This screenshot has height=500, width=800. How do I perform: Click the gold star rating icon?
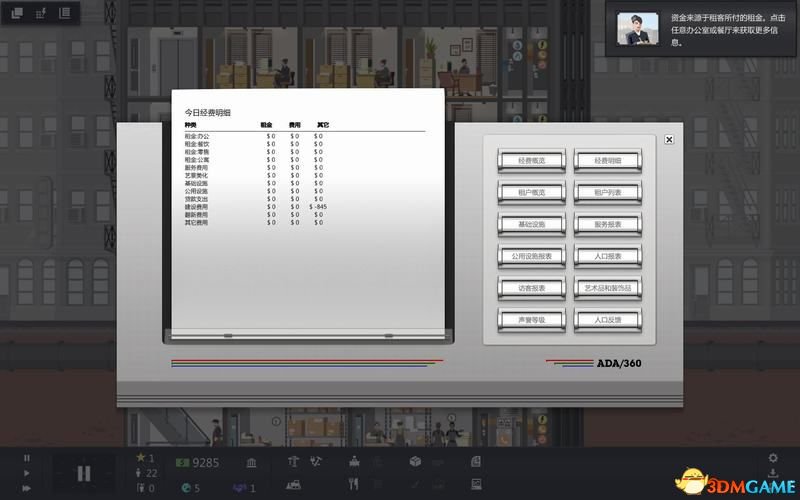[140, 458]
